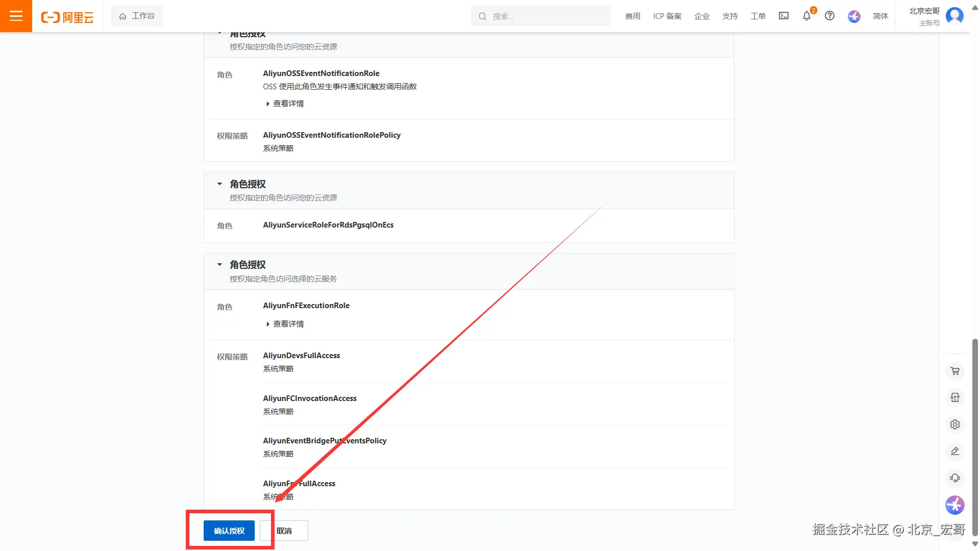Open the customer support headset icon

coord(955,478)
